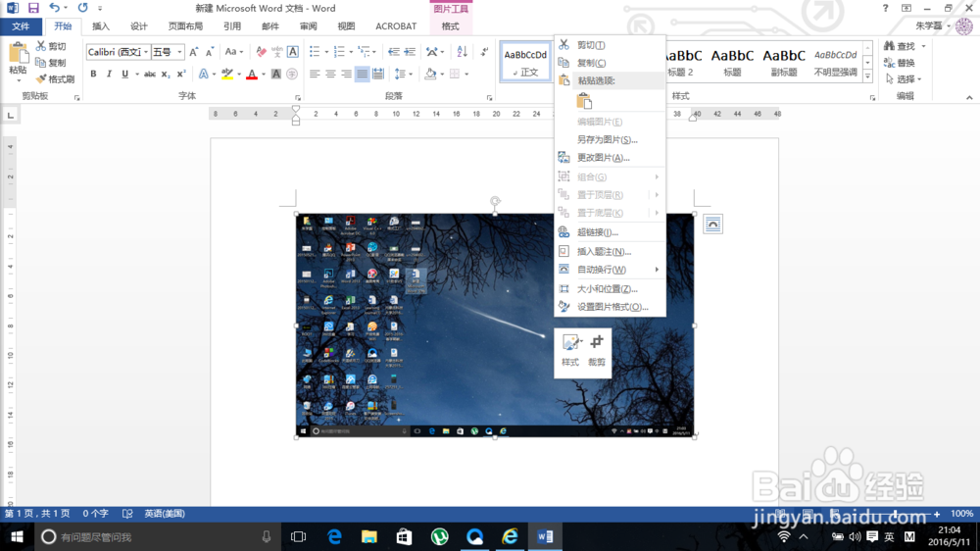Click the text effects icon (A)
The image size is (980, 551).
pyautogui.click(x=203, y=74)
